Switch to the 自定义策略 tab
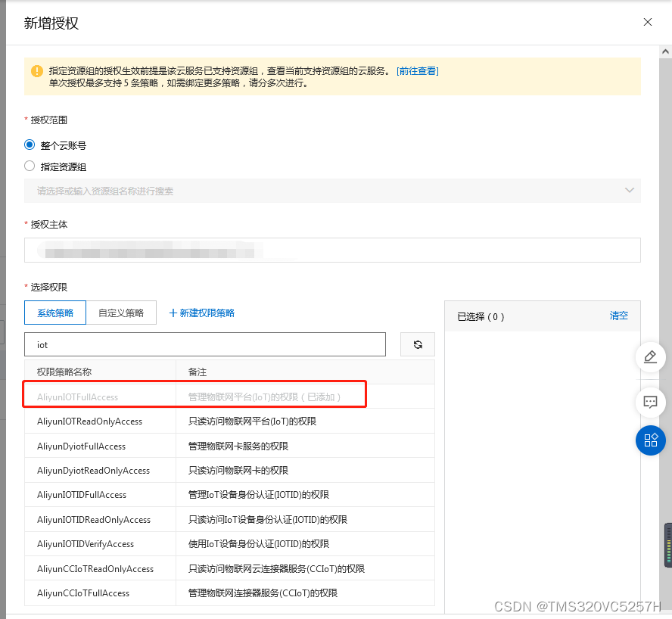672x619 pixels. pos(121,313)
